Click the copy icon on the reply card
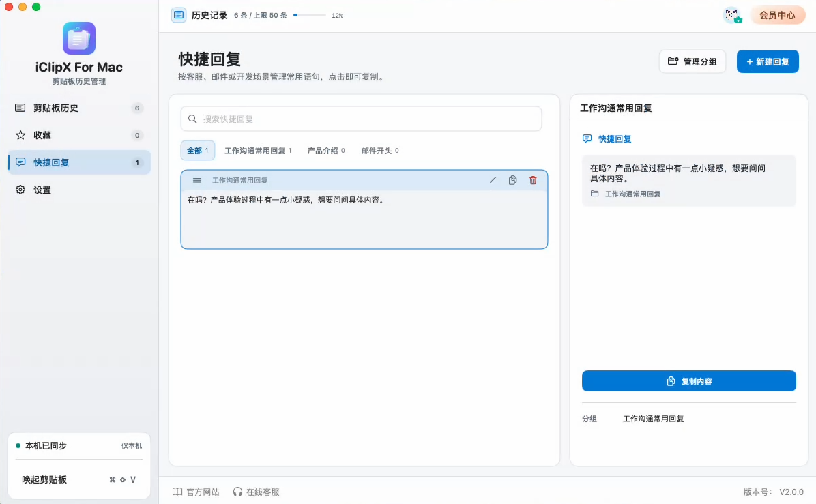The height and width of the screenshot is (504, 816). 512,180
